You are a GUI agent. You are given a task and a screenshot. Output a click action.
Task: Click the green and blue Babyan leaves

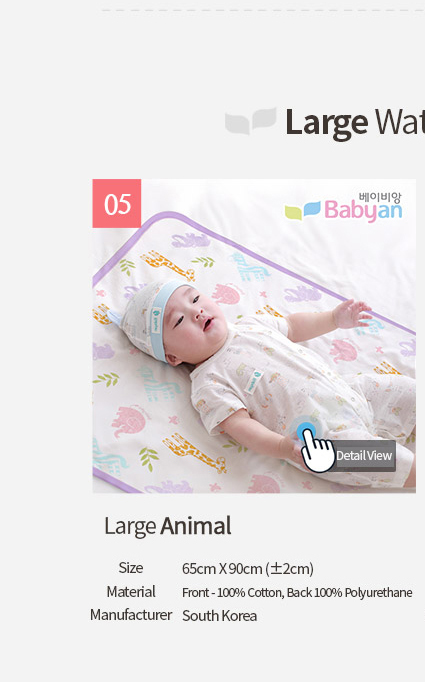(303, 211)
